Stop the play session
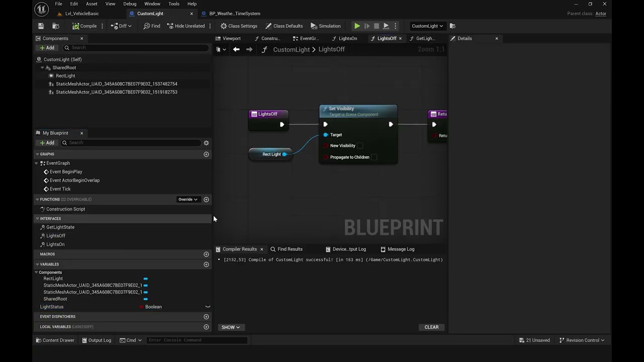This screenshot has width=644, height=362. pyautogui.click(x=376, y=26)
